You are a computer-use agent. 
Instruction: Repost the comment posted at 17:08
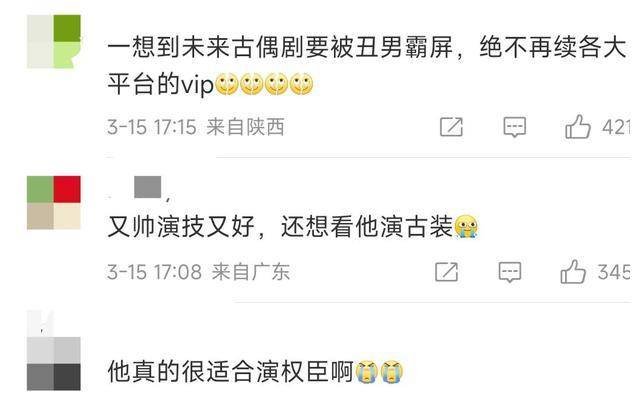point(447,272)
